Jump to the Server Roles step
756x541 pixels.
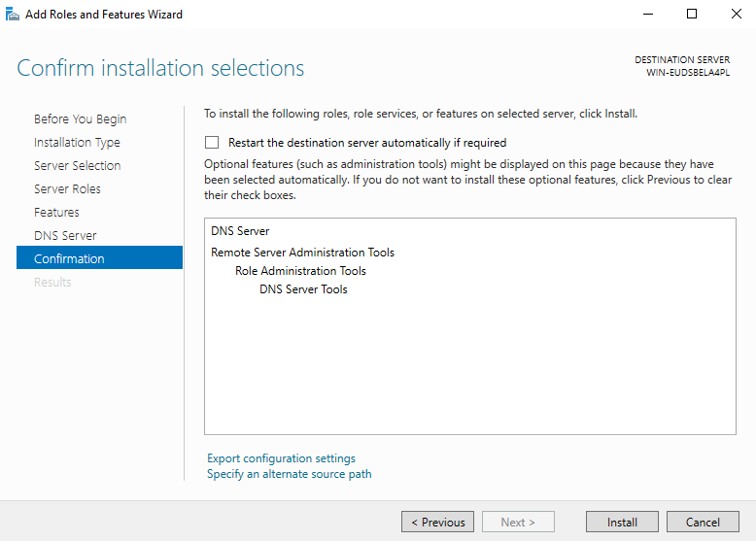pyautogui.click(x=67, y=188)
